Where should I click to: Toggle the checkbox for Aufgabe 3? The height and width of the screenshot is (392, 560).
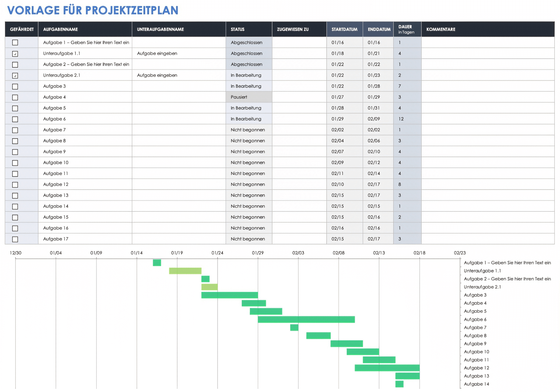click(x=15, y=86)
